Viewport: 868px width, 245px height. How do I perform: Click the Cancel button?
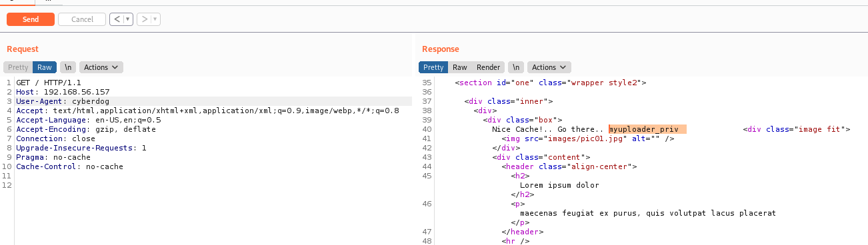pyautogui.click(x=82, y=19)
